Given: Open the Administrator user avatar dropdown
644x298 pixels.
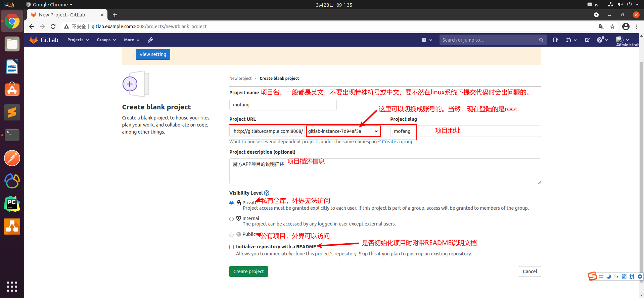Looking at the screenshot, I should click(623, 40).
